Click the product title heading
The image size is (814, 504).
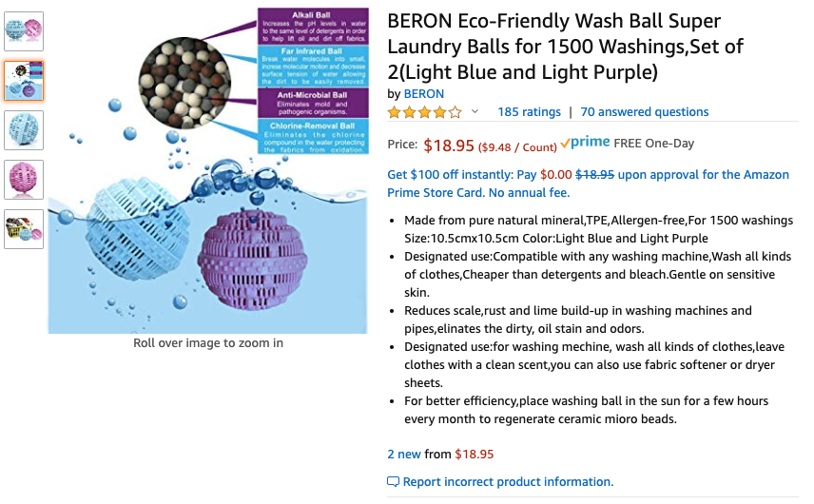pos(566,47)
